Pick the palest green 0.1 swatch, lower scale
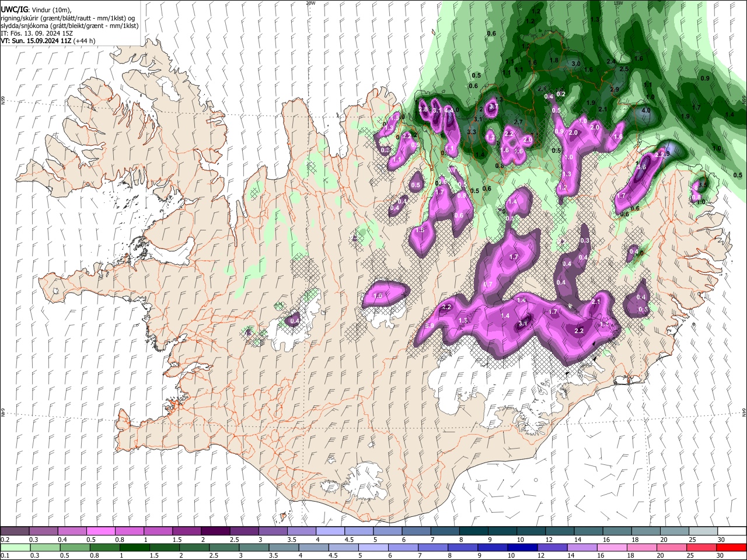The image size is (747, 560). tap(15, 547)
